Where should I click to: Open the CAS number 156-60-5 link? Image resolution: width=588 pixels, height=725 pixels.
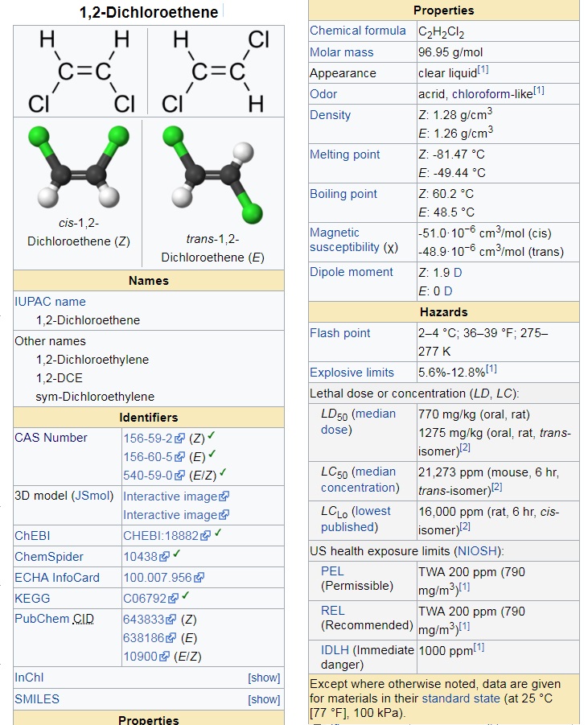[x=154, y=457]
